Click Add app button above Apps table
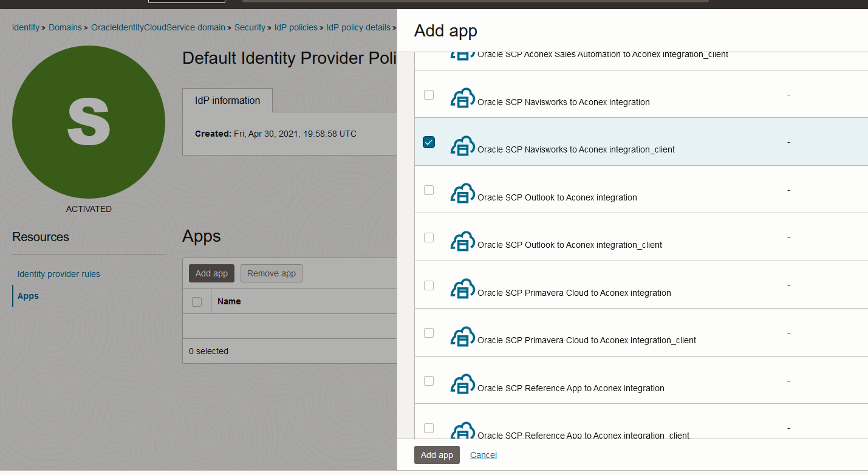The height and width of the screenshot is (475, 868). 211,273
